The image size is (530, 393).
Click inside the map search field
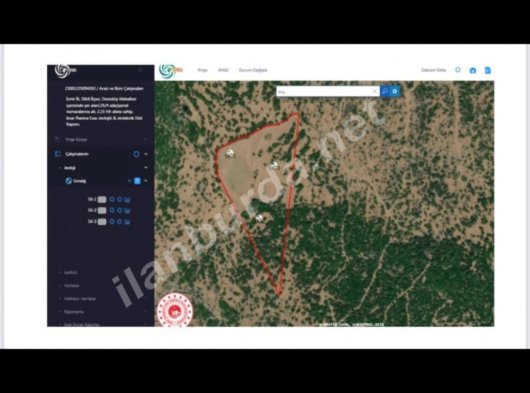point(324,92)
